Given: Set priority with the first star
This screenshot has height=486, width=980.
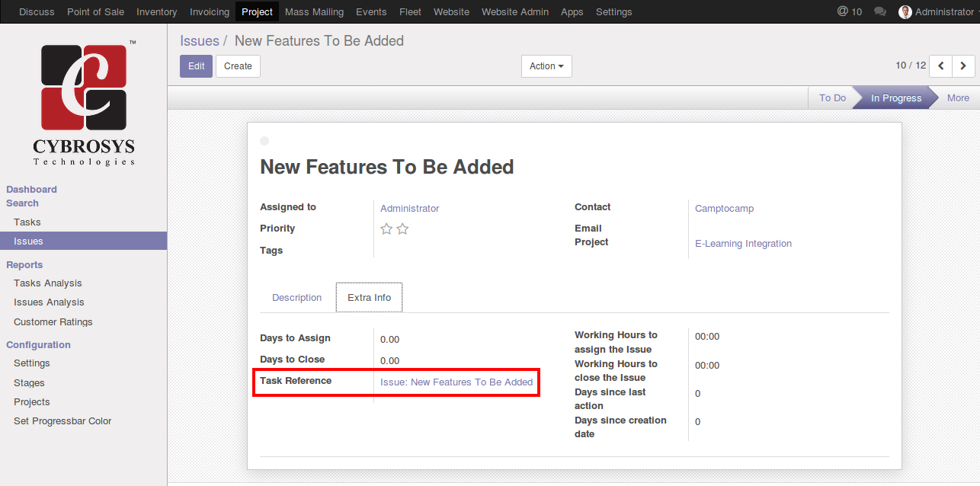Looking at the screenshot, I should 386,229.
